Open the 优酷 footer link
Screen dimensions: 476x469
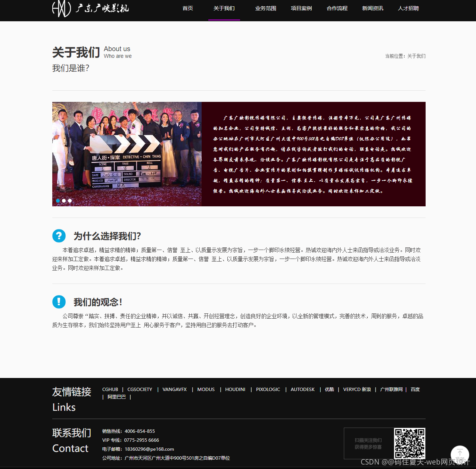(x=329, y=389)
